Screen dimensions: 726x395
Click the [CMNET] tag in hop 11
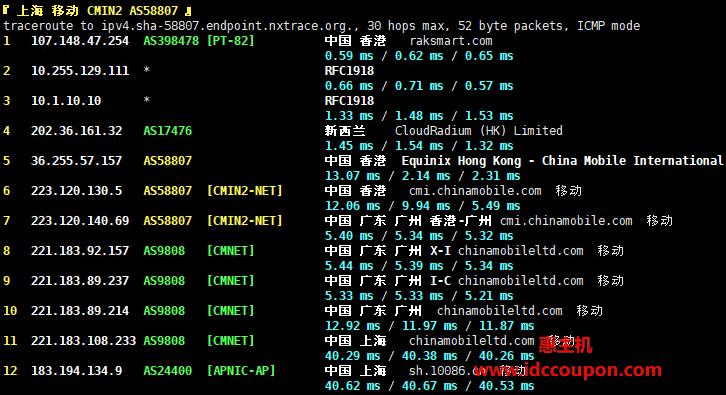tap(231, 341)
